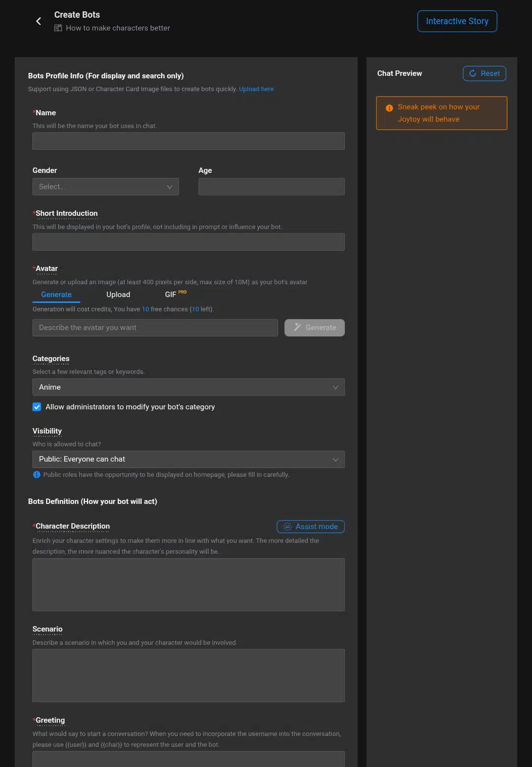Click the Categories field label
532x767 pixels.
pyautogui.click(x=51, y=359)
